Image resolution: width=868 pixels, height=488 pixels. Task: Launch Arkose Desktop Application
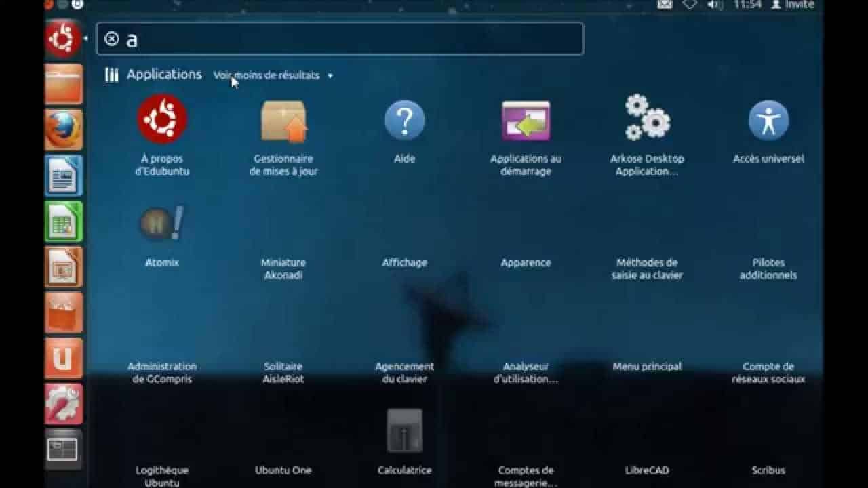click(x=647, y=136)
